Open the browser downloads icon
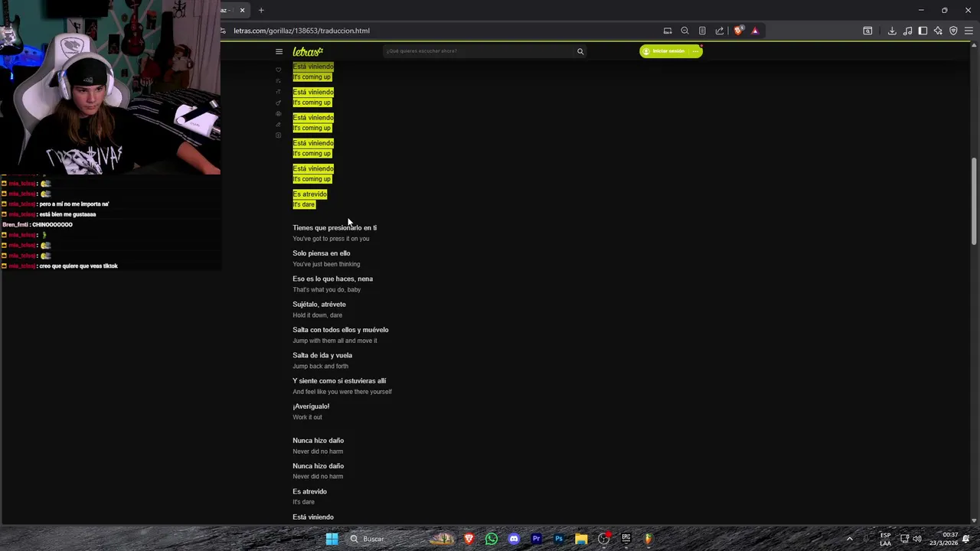The height and width of the screenshot is (551, 980). 892,31
